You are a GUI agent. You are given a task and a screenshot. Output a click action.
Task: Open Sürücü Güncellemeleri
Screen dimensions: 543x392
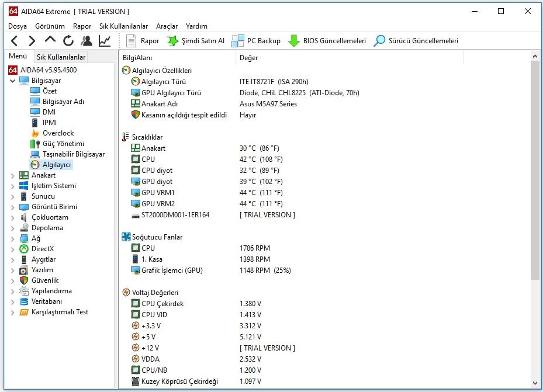click(416, 41)
